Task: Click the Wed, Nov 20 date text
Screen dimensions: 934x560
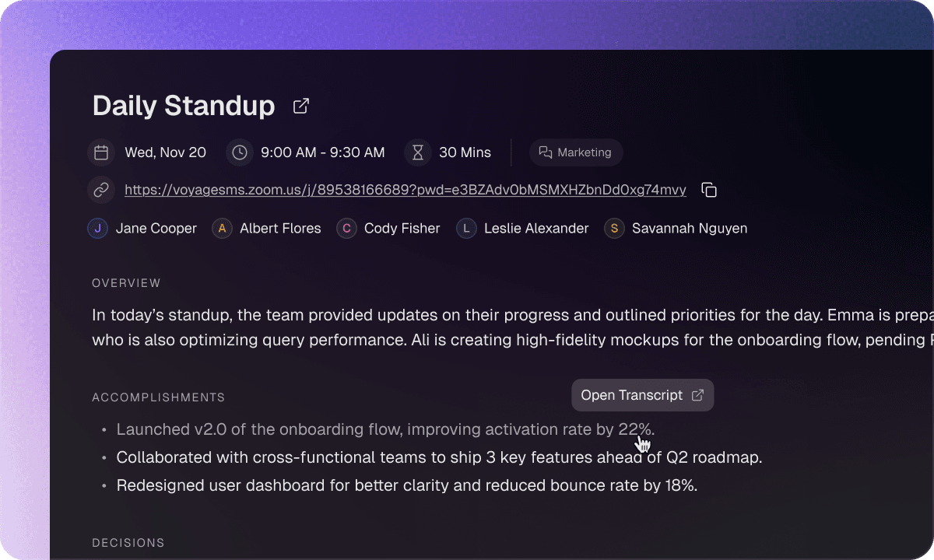Action: (x=165, y=152)
